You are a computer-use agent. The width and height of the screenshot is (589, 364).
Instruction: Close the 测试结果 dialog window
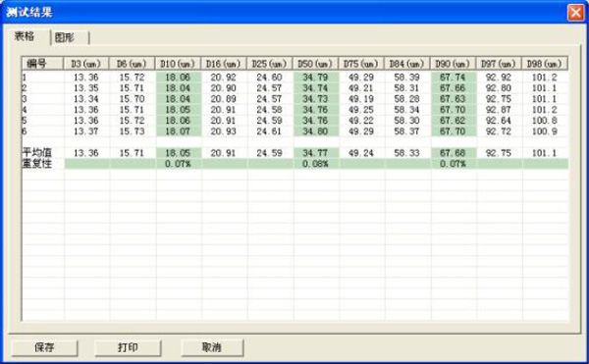coord(576,13)
